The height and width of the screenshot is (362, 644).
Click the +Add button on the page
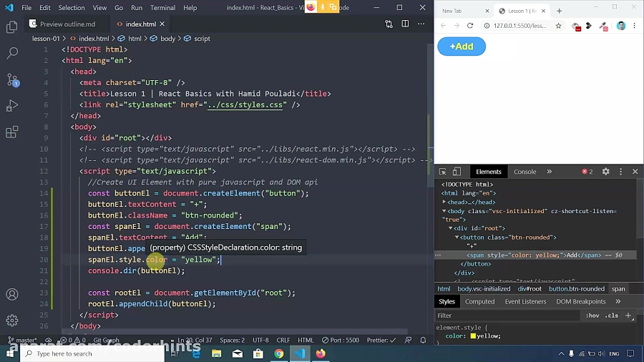click(462, 47)
